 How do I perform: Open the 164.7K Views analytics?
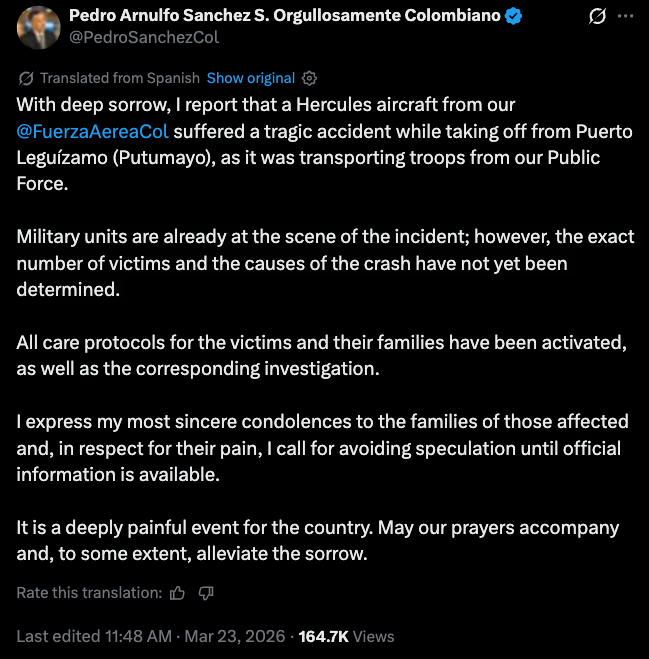pyautogui.click(x=346, y=636)
